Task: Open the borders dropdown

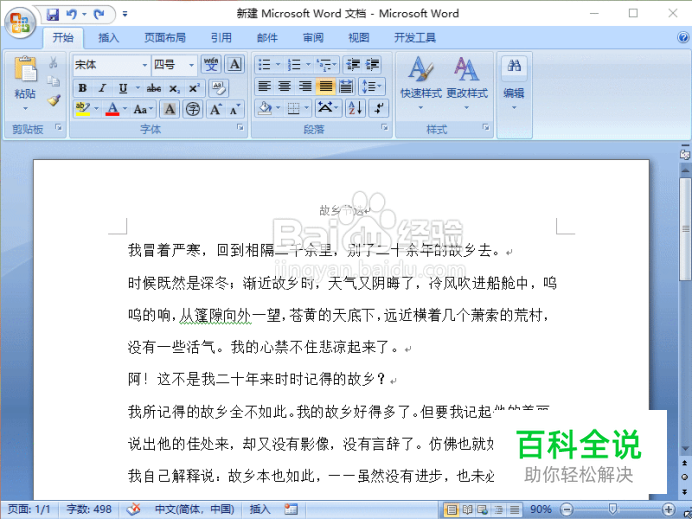Action: pos(306,108)
